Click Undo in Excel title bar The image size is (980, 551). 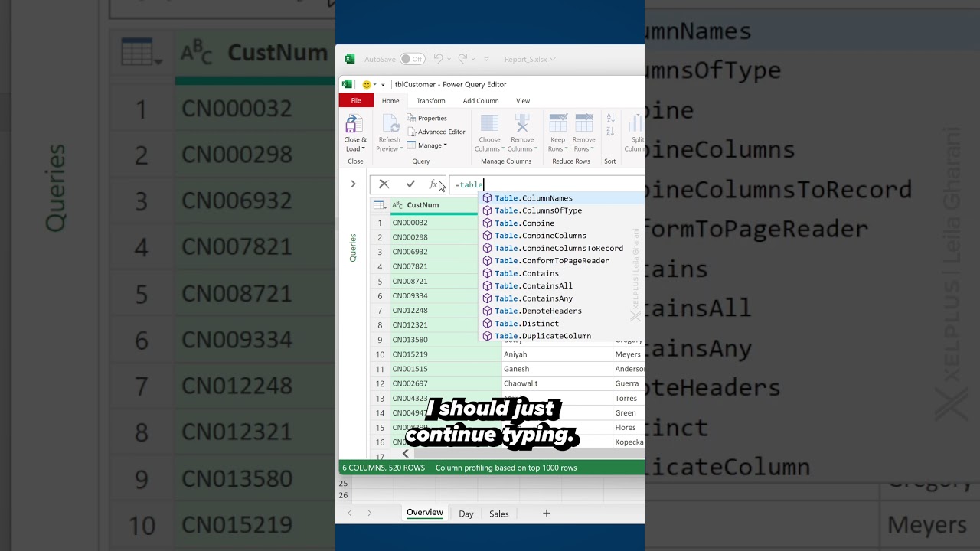pyautogui.click(x=438, y=59)
